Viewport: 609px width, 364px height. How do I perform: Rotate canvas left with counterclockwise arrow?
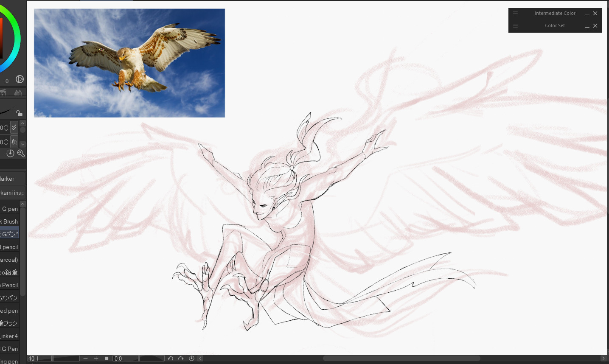point(171,358)
